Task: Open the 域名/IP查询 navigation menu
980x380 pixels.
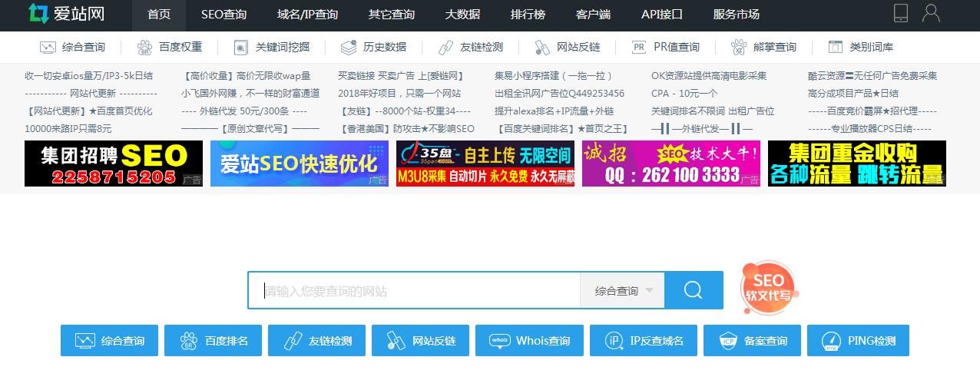Action: (307, 15)
